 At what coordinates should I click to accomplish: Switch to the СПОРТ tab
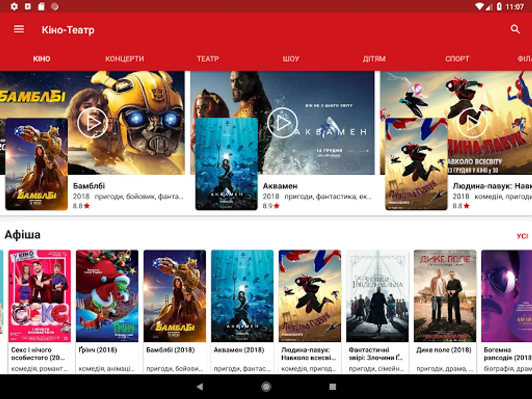(x=457, y=59)
